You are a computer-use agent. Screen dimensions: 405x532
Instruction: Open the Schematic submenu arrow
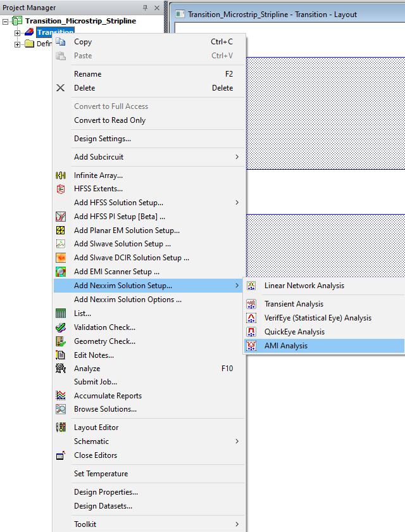pos(237,441)
